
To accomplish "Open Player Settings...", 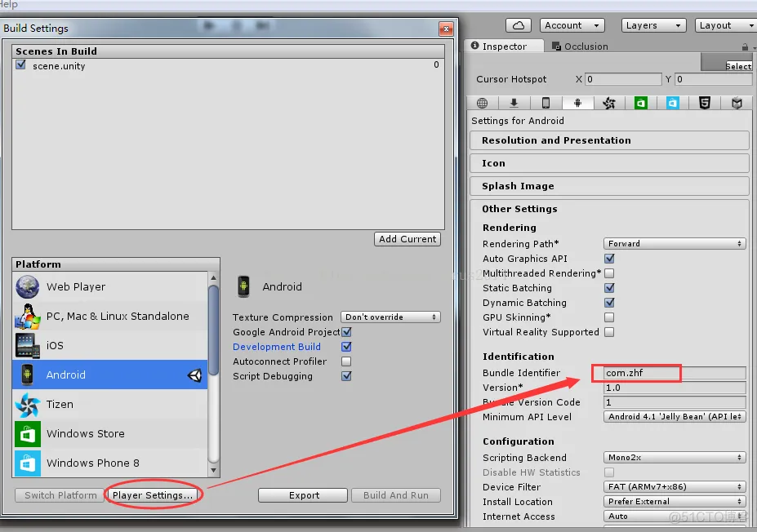I will pos(153,495).
